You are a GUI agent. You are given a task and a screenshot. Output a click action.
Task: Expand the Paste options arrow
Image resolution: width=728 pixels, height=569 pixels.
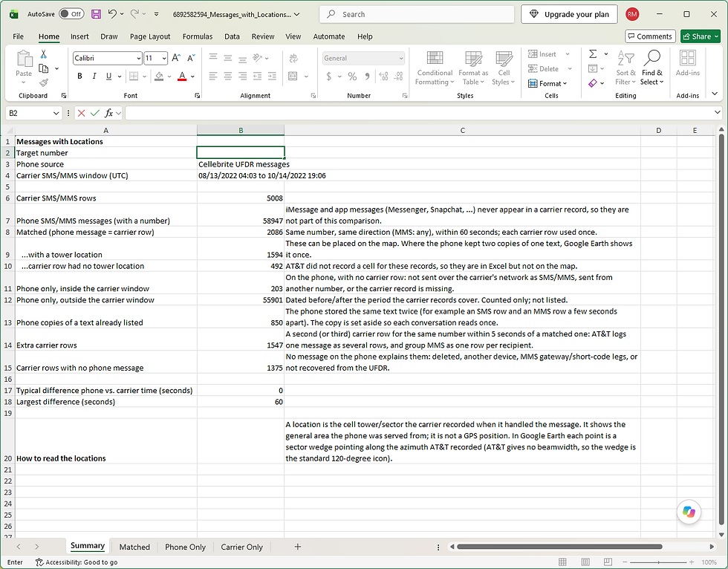pyautogui.click(x=24, y=82)
